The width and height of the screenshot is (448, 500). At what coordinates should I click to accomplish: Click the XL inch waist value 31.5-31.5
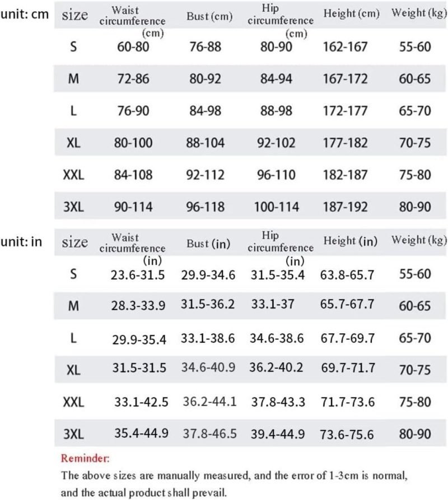(x=139, y=368)
